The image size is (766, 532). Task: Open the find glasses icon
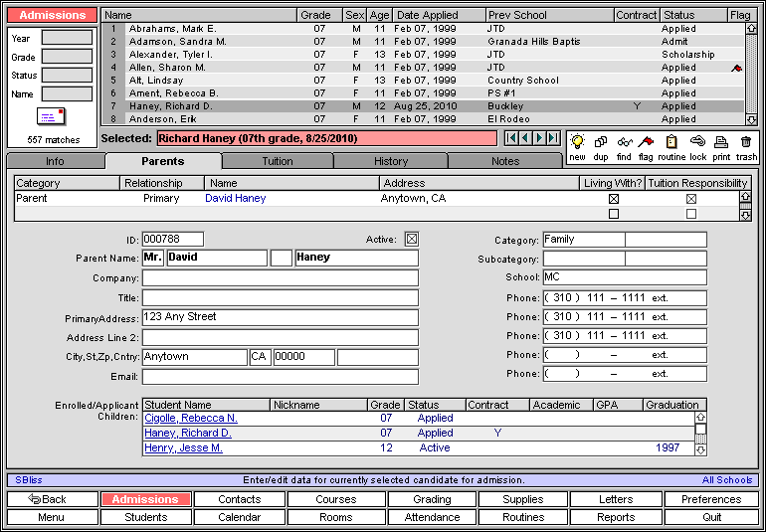[624, 142]
